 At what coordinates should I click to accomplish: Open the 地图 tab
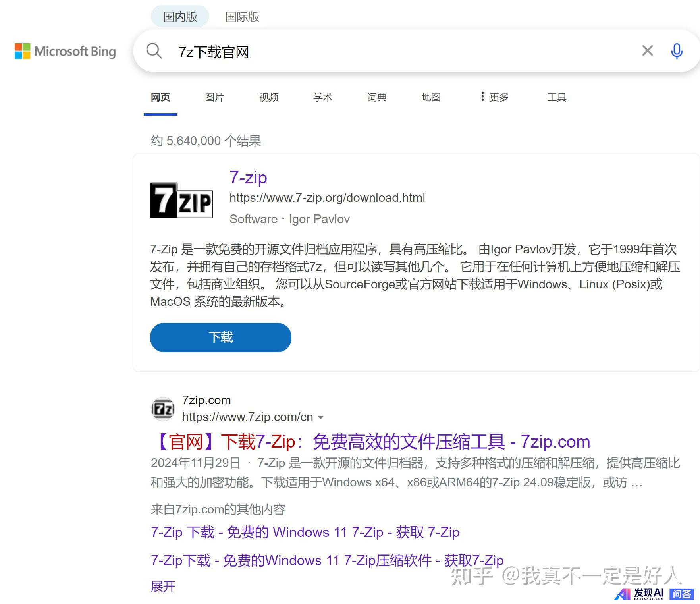click(x=431, y=97)
